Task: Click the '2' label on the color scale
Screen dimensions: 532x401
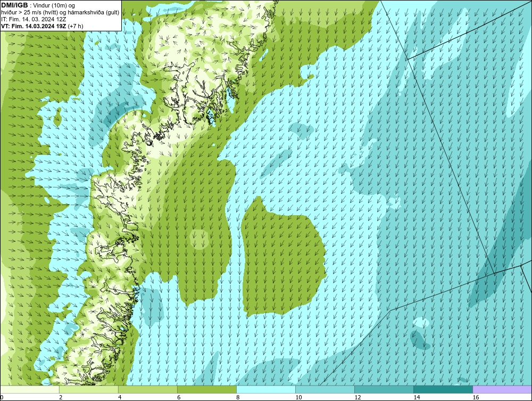Action: [x=61, y=397]
